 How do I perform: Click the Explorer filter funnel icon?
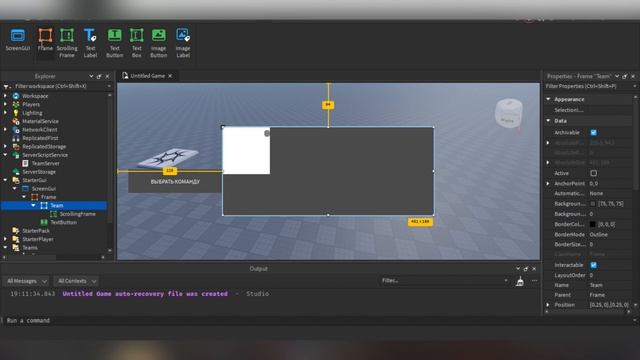(x=6, y=87)
